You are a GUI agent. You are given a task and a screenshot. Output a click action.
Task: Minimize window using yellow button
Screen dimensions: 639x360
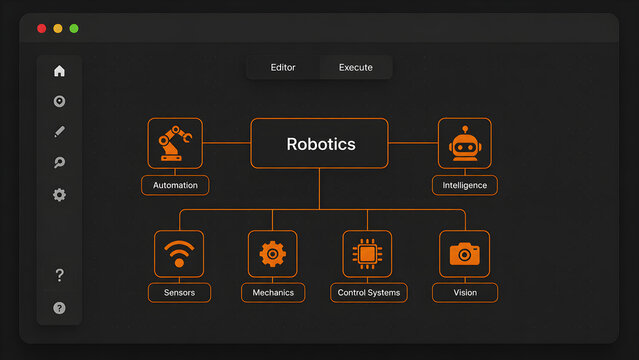58,29
